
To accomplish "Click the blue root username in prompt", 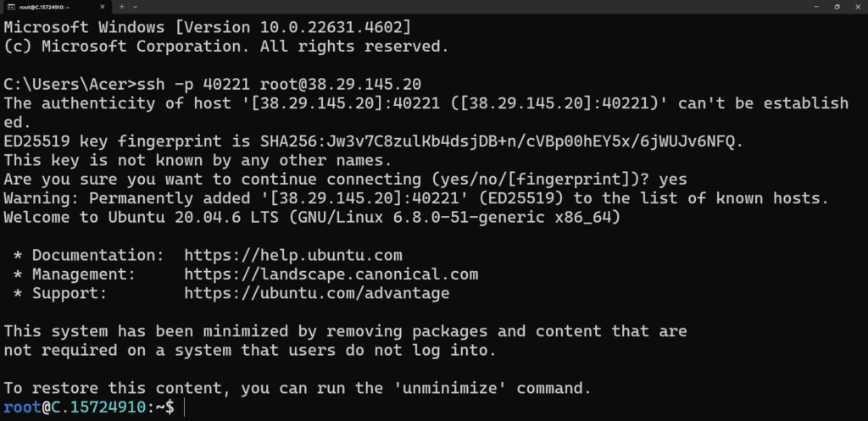I will pyautogui.click(x=21, y=408).
